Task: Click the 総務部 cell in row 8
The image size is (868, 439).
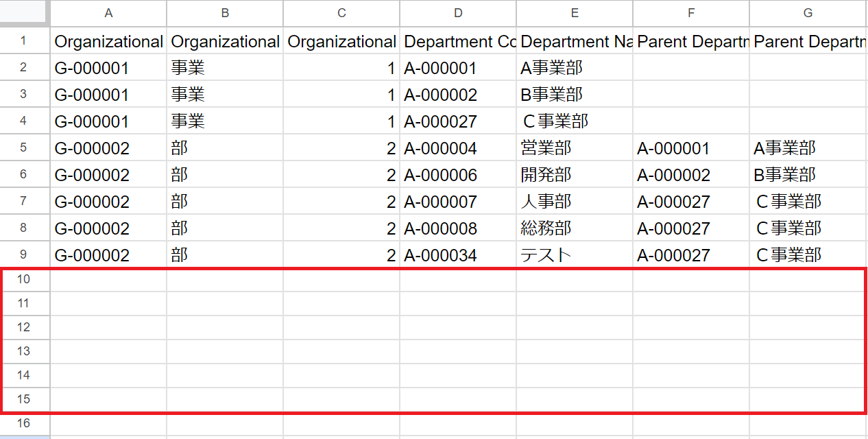Action: coord(575,228)
